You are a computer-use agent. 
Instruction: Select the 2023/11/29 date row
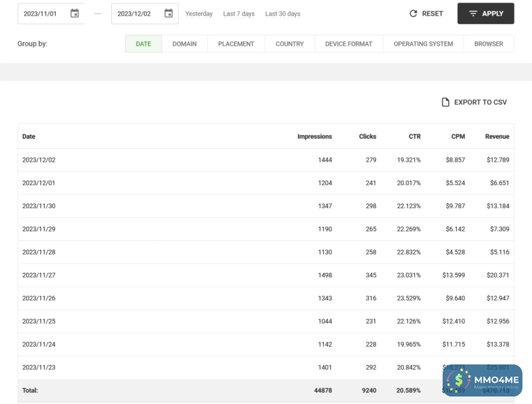(266, 229)
